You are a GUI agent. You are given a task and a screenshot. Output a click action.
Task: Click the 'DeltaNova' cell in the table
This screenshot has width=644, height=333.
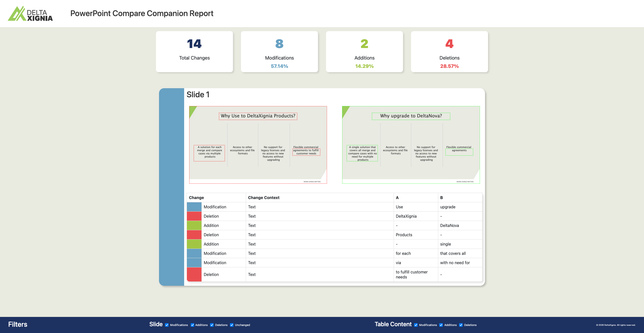460,225
